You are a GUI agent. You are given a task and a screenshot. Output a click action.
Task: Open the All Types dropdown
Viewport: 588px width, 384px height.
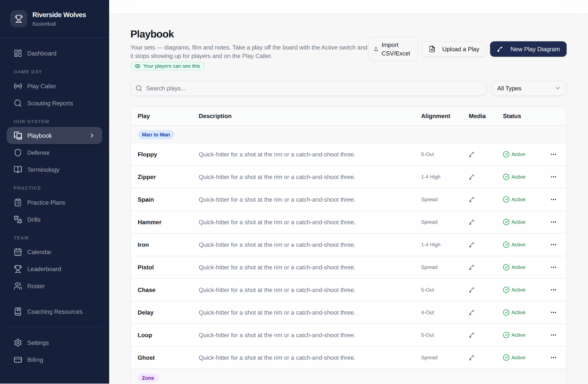[x=529, y=89]
